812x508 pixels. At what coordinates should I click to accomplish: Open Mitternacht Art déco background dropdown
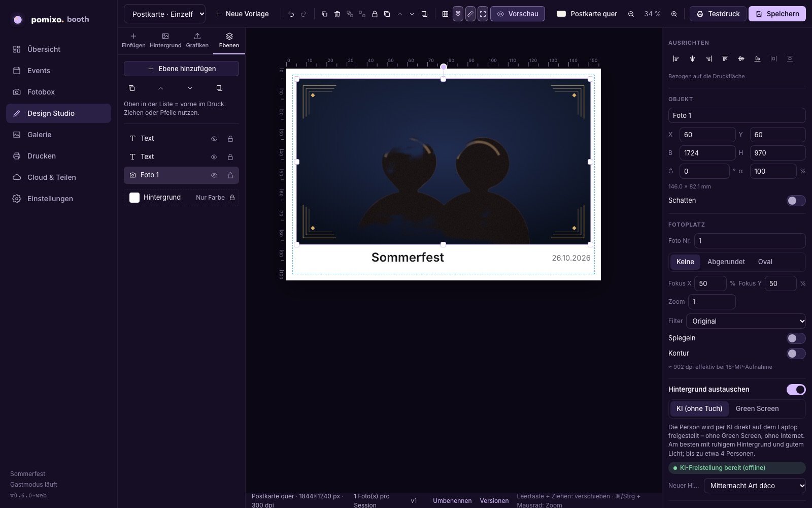[755, 486]
